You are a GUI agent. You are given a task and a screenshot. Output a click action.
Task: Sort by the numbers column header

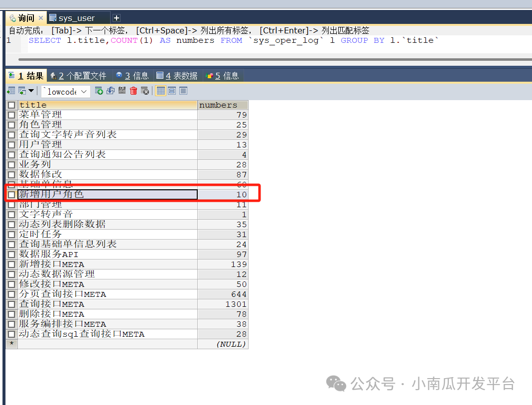click(x=222, y=105)
